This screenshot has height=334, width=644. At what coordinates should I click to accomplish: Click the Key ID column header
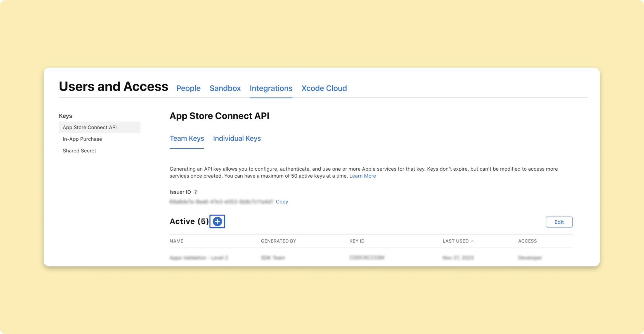pos(357,241)
